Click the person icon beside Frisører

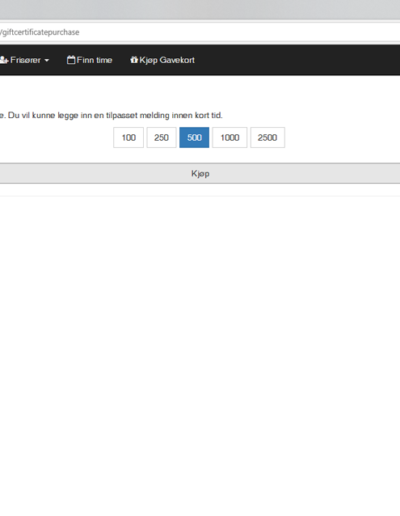pyautogui.click(x=4, y=60)
